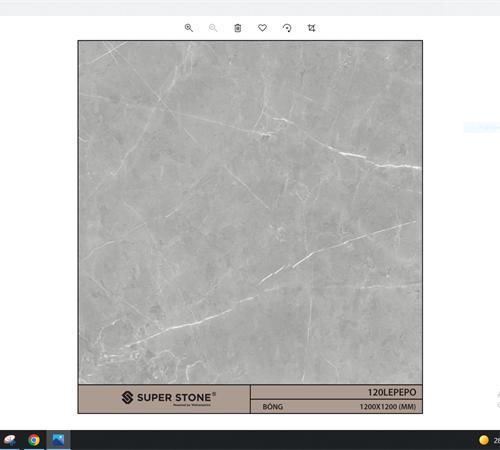Toggle favorite with the heart icon
The height and width of the screenshot is (450, 500).
click(262, 28)
